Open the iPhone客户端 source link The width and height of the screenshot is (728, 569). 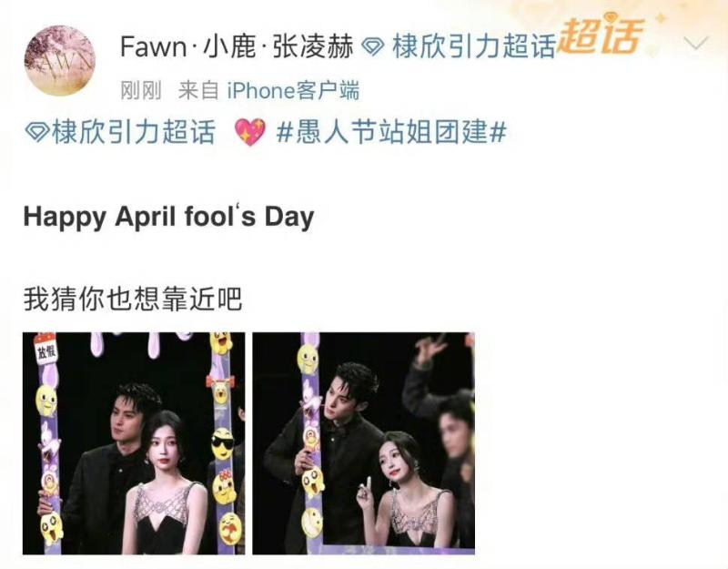[293, 89]
